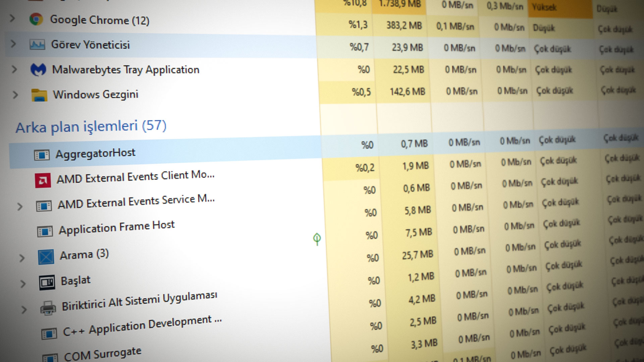Click the Google Chrome icon
This screenshot has height=362, width=644.
(36, 19)
